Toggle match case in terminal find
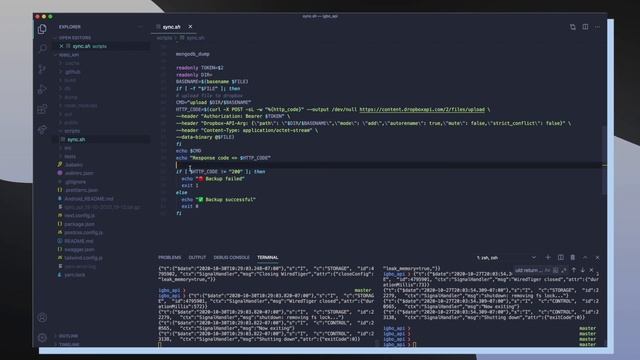The width and height of the screenshot is (640, 360). pos(547,270)
